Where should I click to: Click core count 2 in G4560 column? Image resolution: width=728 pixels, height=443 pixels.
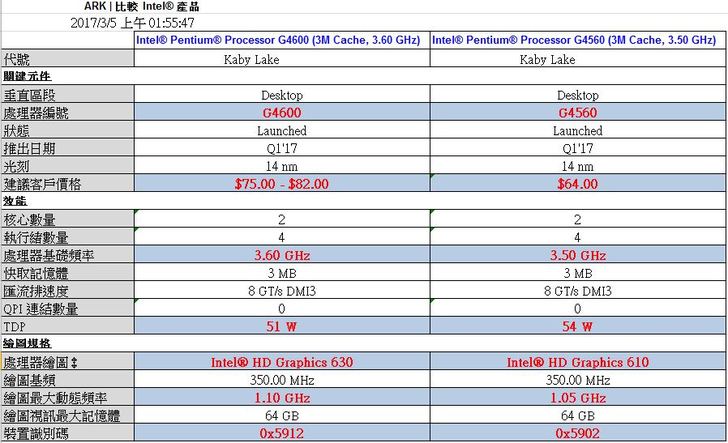tap(578, 219)
